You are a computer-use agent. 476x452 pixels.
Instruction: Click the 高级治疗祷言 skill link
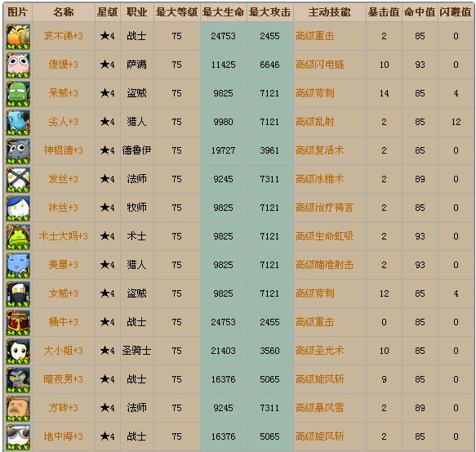324,208
